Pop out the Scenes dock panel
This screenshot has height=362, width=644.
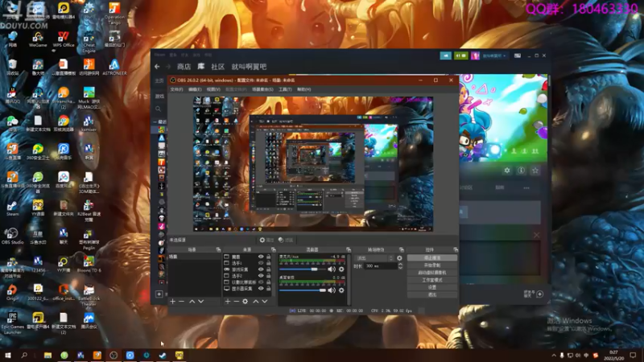point(218,249)
